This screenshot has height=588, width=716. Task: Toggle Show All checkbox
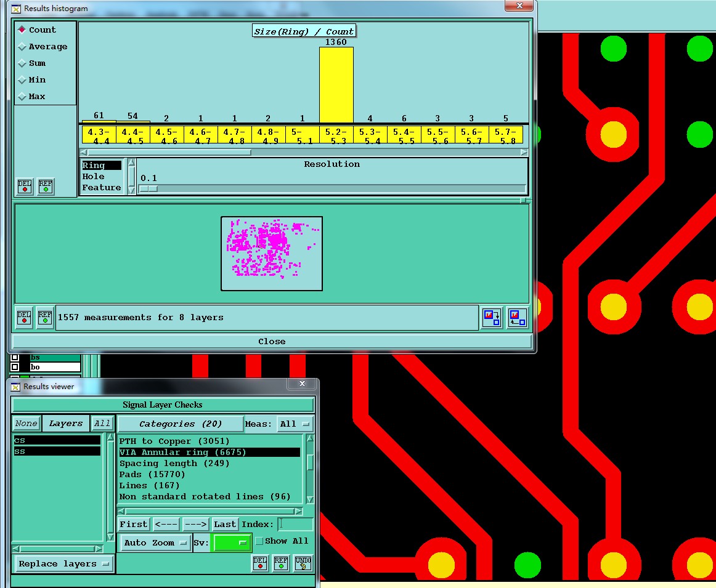tap(259, 541)
